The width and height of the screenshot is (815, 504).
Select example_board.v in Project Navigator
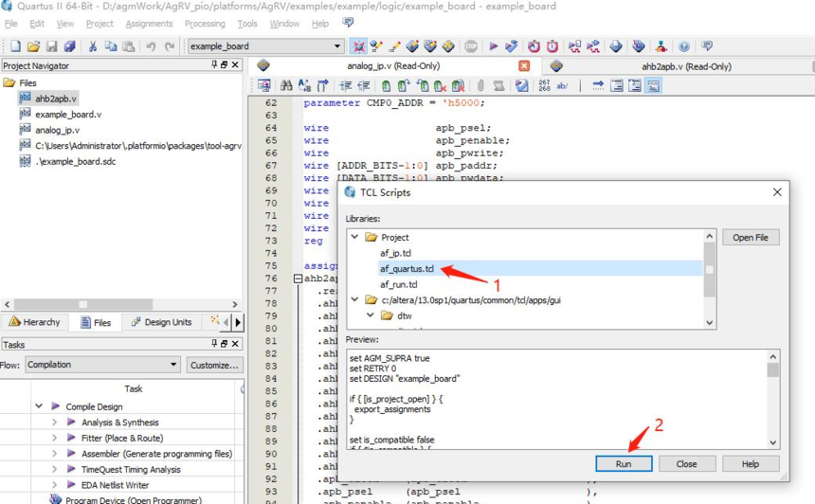click(x=68, y=115)
